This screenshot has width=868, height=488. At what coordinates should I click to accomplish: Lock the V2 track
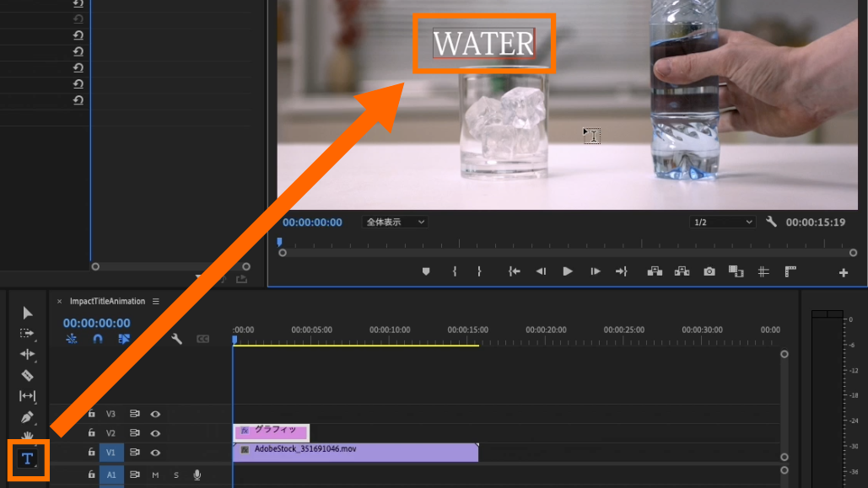coord(91,432)
